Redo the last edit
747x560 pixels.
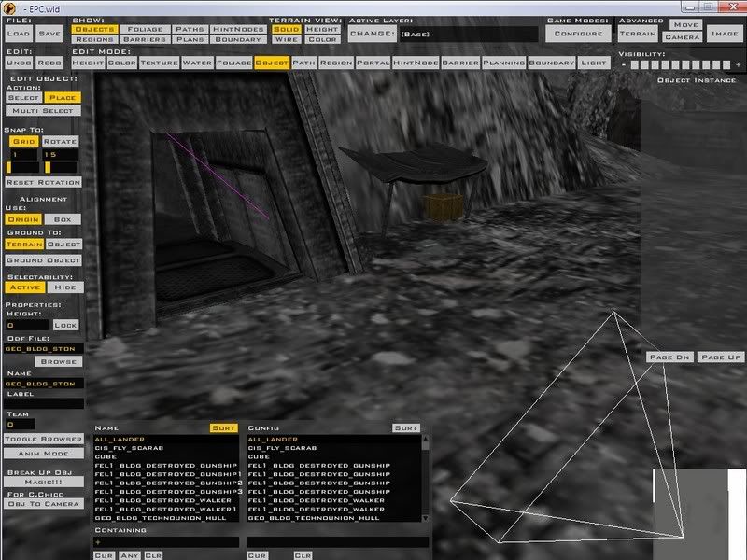coord(49,63)
